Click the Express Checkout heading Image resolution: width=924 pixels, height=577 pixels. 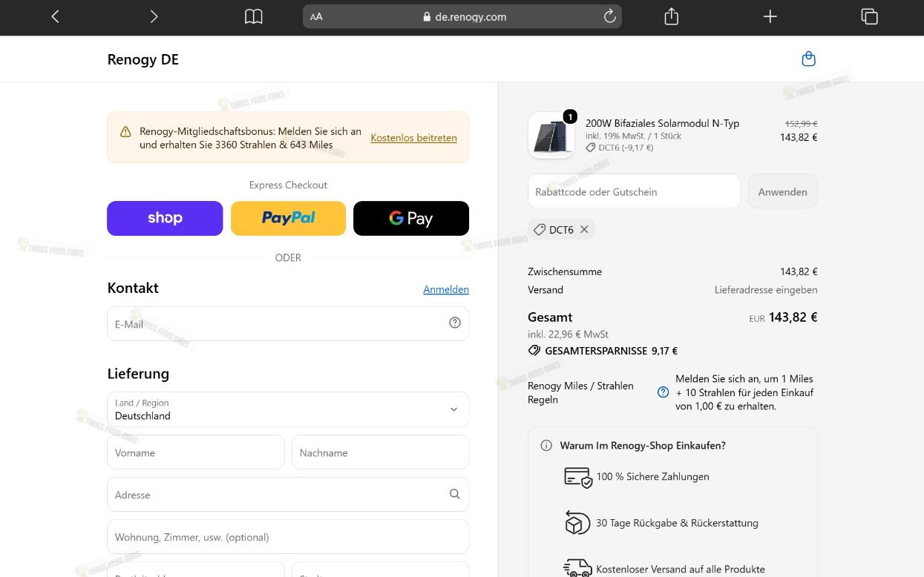288,185
